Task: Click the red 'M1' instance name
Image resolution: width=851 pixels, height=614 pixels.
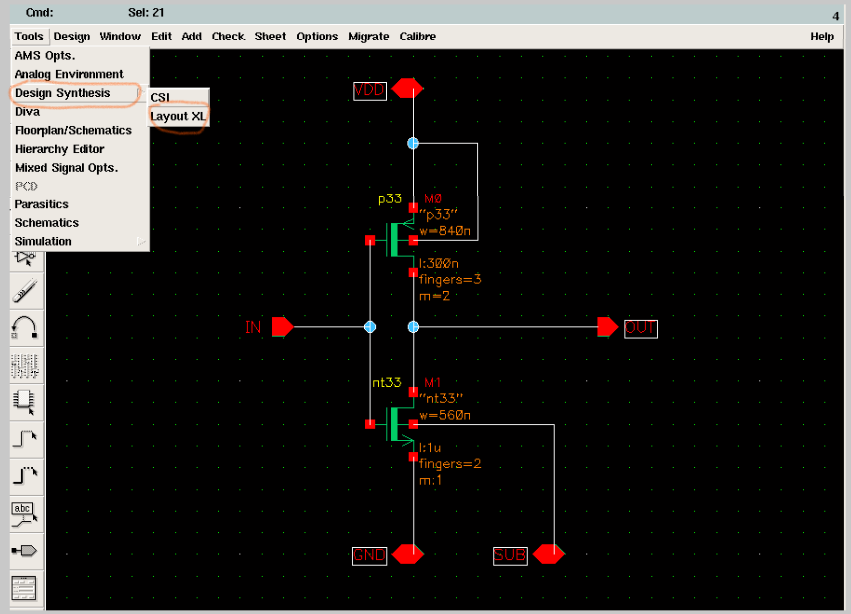Action: [x=433, y=383]
